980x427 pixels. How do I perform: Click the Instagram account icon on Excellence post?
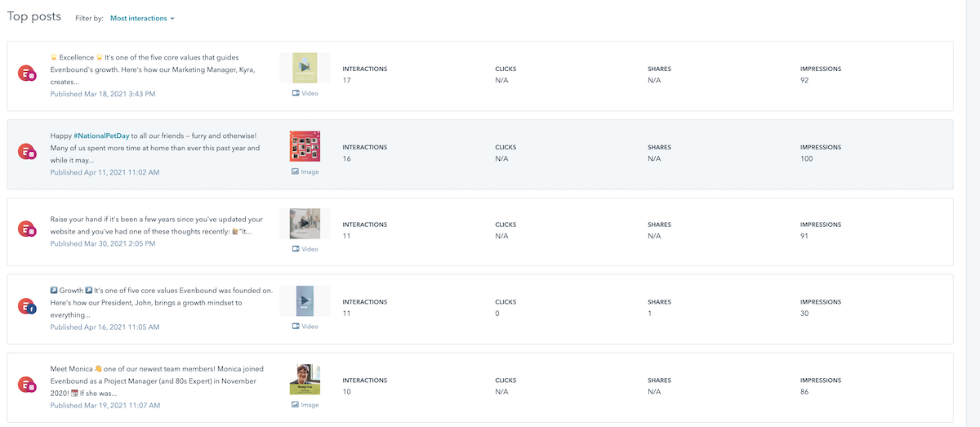(x=28, y=74)
